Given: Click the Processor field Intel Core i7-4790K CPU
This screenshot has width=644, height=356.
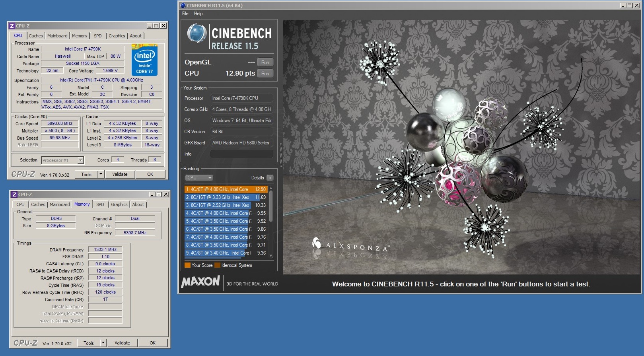Looking at the screenshot, I should coord(241,98).
